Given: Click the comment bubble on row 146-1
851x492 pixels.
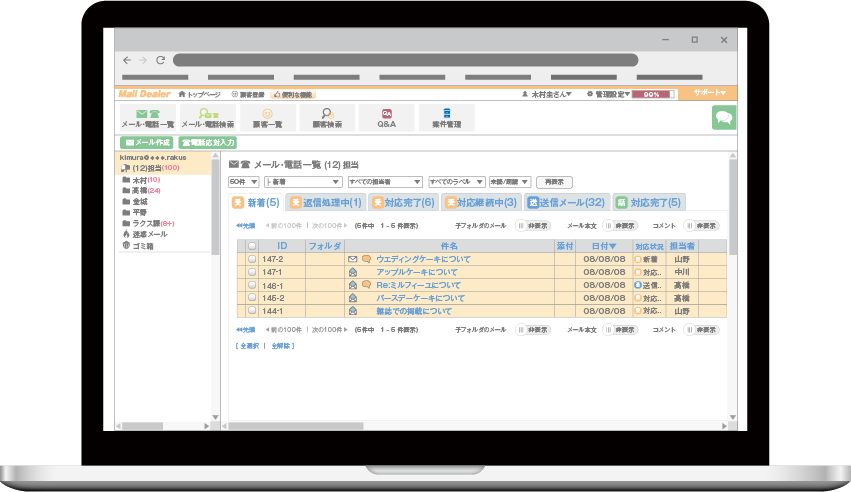Looking at the screenshot, I should tap(366, 285).
